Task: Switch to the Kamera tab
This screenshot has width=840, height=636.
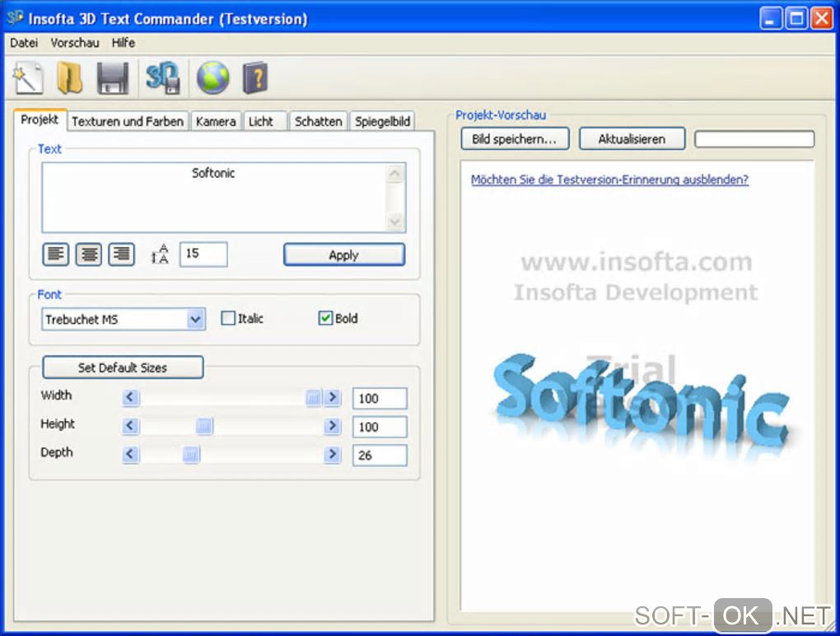Action: [216, 122]
